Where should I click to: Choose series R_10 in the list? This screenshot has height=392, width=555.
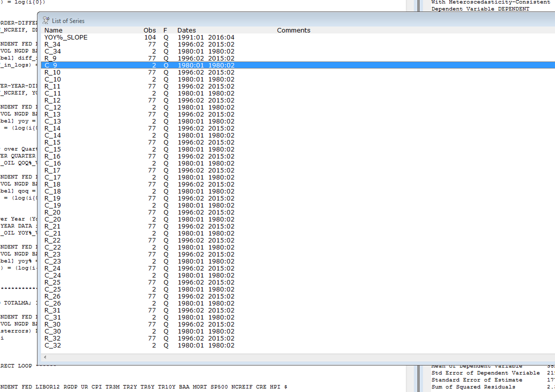pyautogui.click(x=52, y=72)
